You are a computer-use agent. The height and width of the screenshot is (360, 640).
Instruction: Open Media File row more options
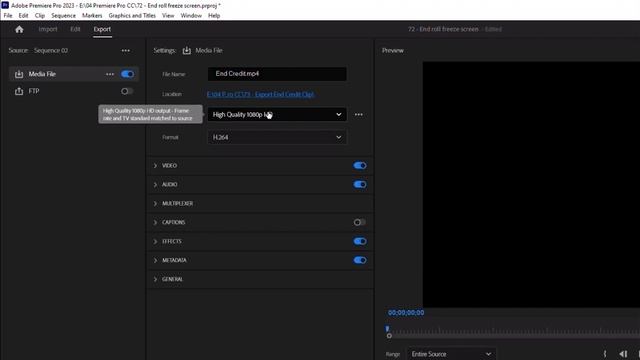(110, 74)
